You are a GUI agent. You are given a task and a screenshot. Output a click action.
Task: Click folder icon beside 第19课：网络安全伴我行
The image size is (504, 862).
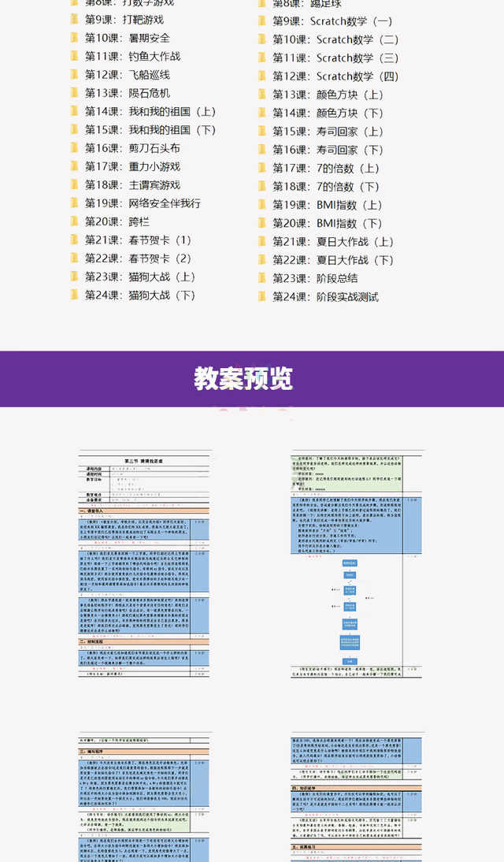pos(74,203)
